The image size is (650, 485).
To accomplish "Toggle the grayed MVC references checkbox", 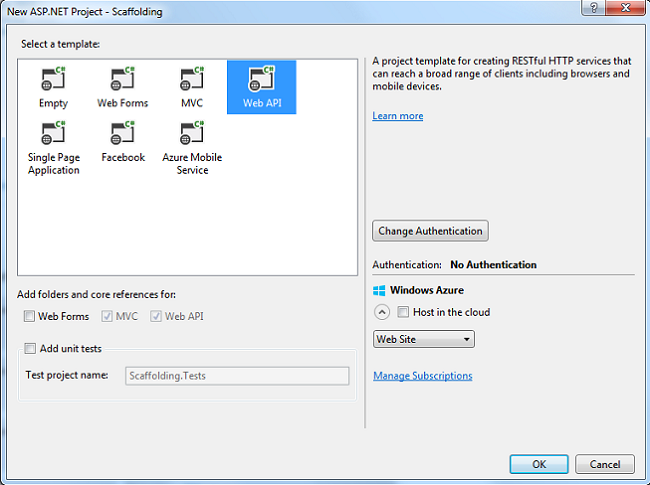I will click(x=108, y=317).
